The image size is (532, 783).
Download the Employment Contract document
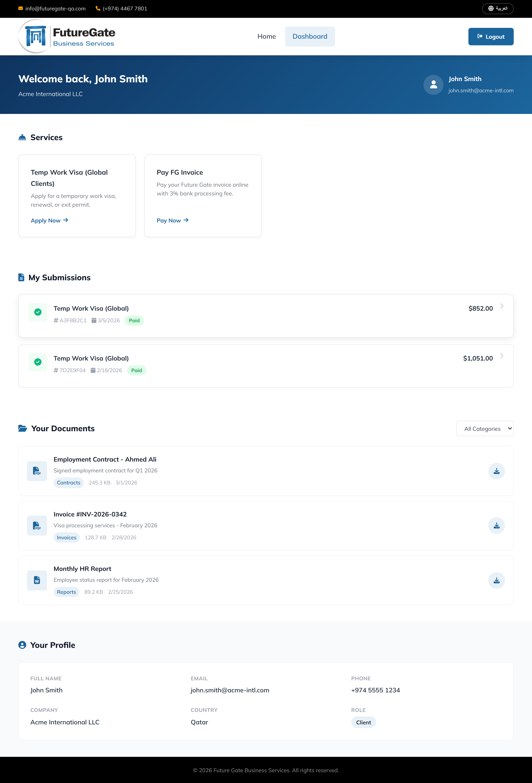point(496,471)
